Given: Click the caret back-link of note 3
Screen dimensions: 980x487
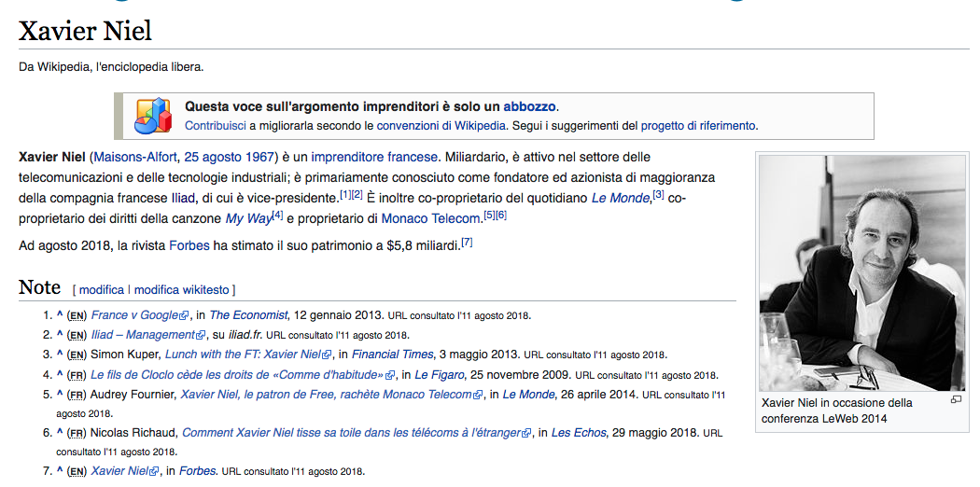Looking at the screenshot, I should 60,355.
